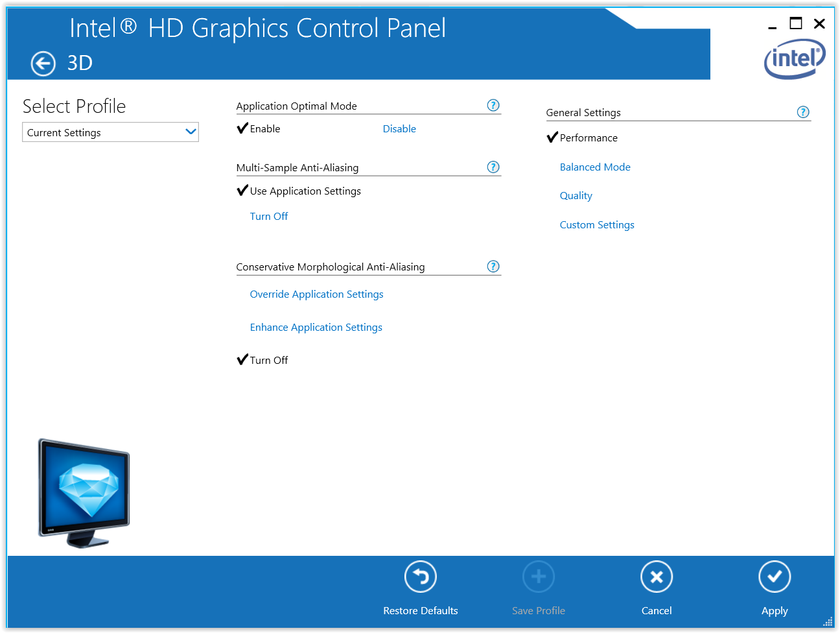Click the window resize grip corner
This screenshot has height=633, width=840.
828,621
